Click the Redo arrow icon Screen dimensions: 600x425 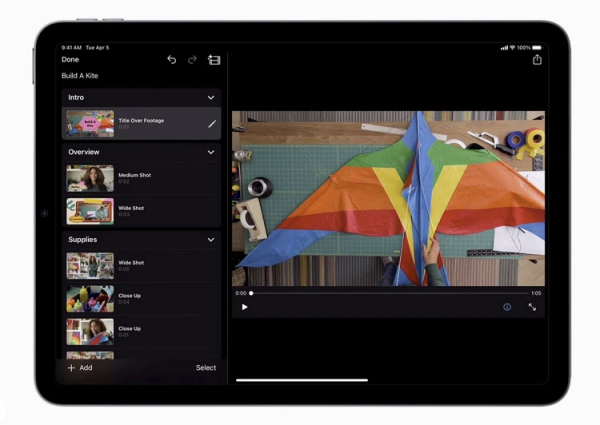192,60
